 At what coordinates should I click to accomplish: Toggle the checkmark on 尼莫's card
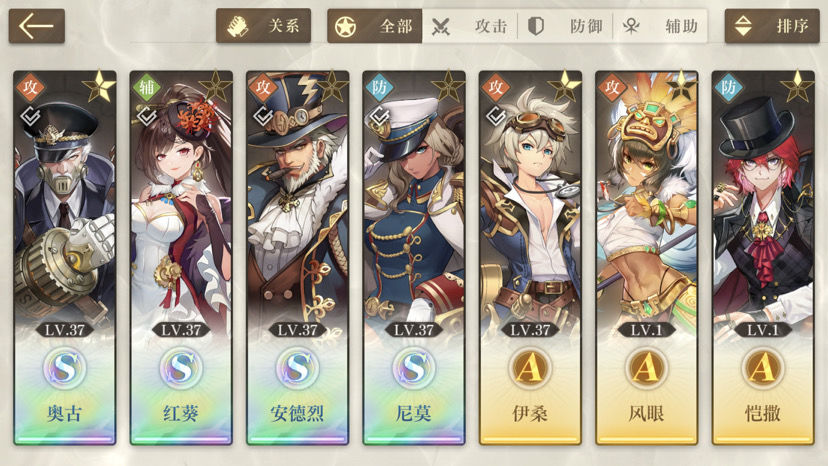coord(379,115)
